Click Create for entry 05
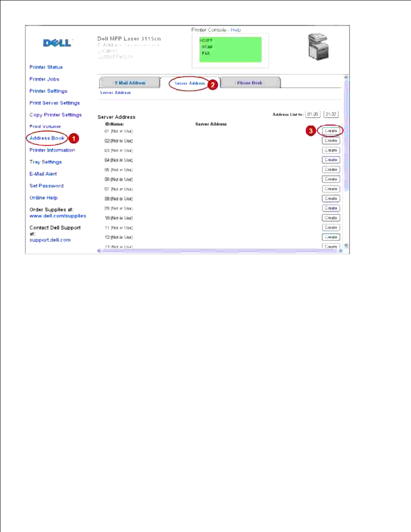 pyautogui.click(x=331, y=170)
